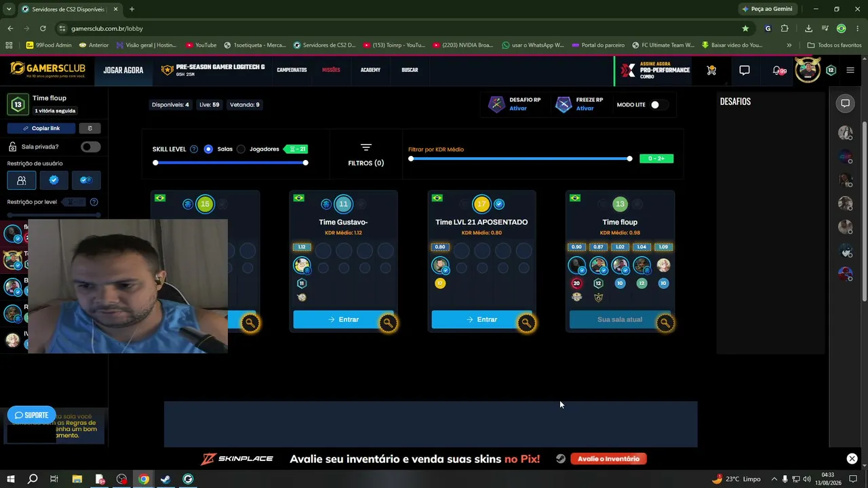Click the first player avatar in Time Gustavo- card
The image size is (868, 488).
tap(302, 264)
